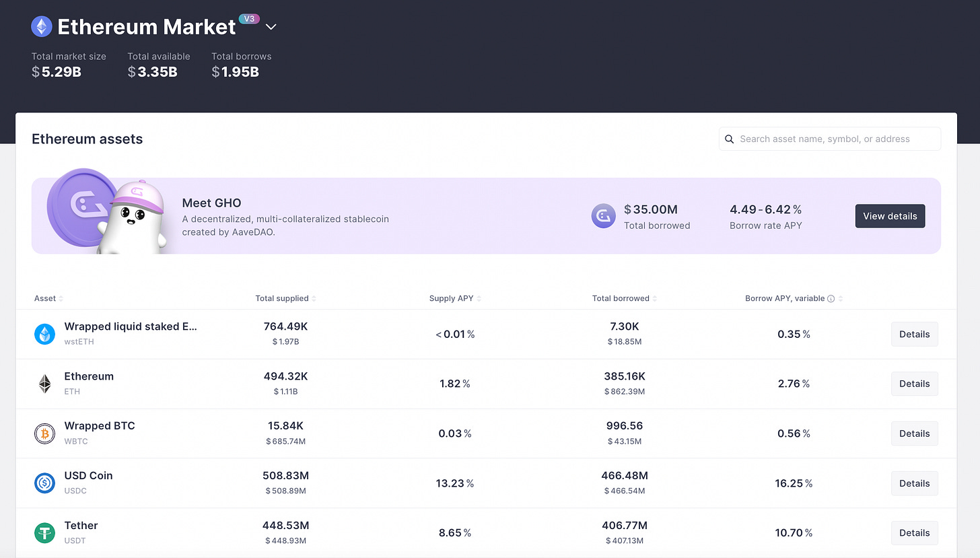
Task: Expand the Ethereum Market selector chevron
Action: (x=271, y=27)
